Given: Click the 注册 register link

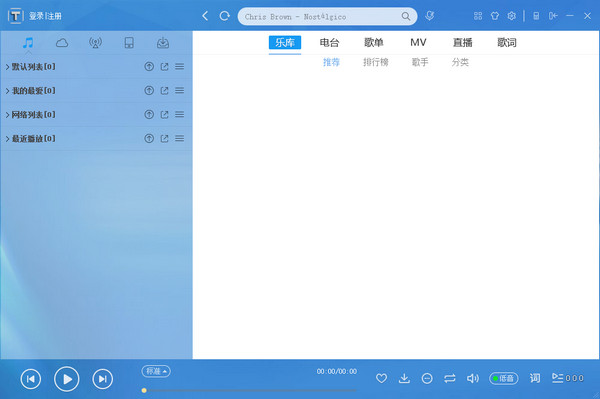Looking at the screenshot, I should click(54, 16).
